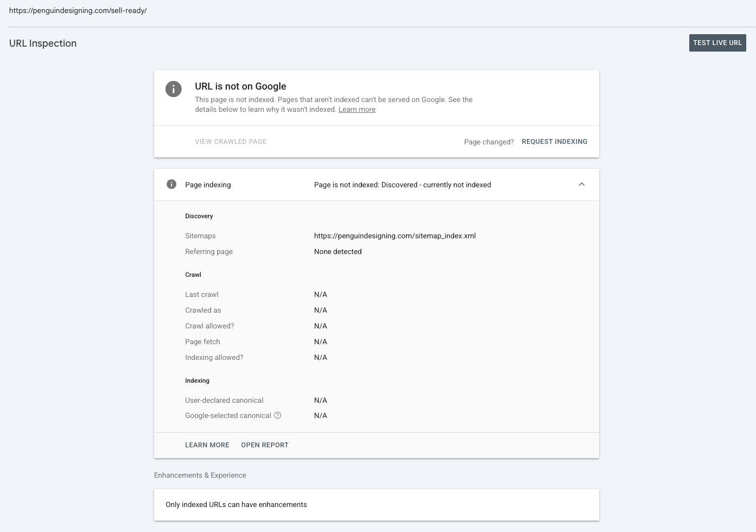Viewport: 756px width, 532px height.
Task: Click the 'Crawled as' row label
Action: (203, 310)
